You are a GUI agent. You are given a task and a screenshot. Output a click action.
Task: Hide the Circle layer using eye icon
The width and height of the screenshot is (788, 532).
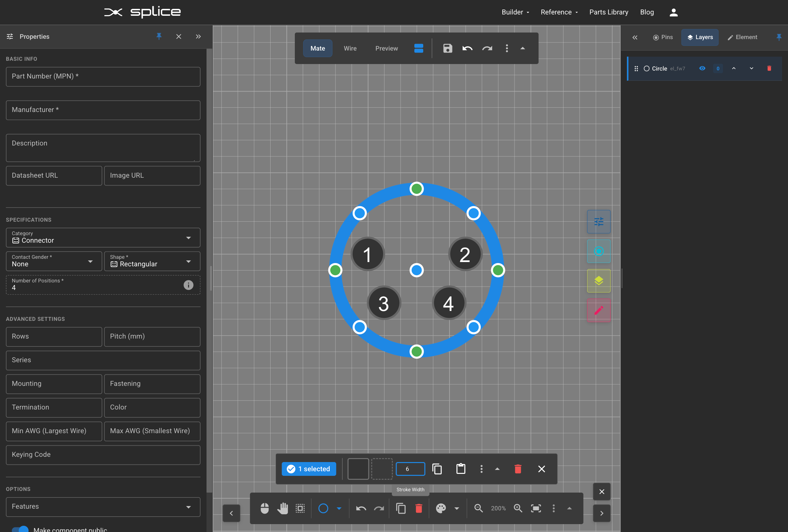pos(702,69)
